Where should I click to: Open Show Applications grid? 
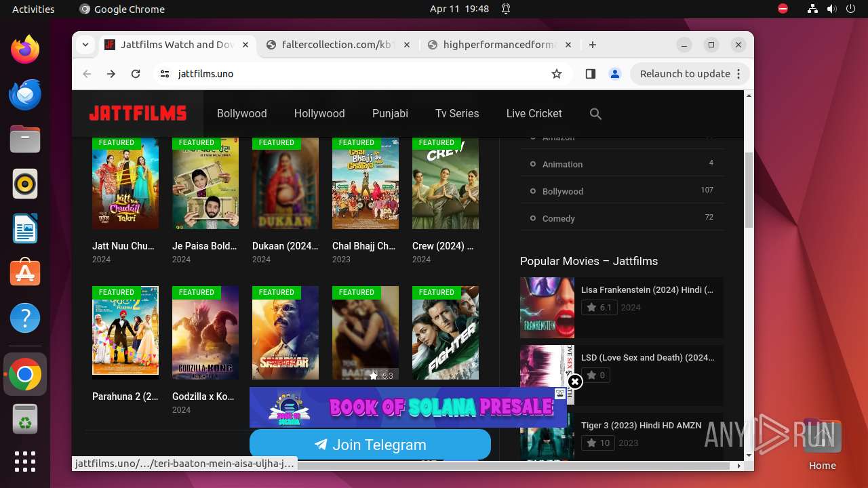(25, 461)
